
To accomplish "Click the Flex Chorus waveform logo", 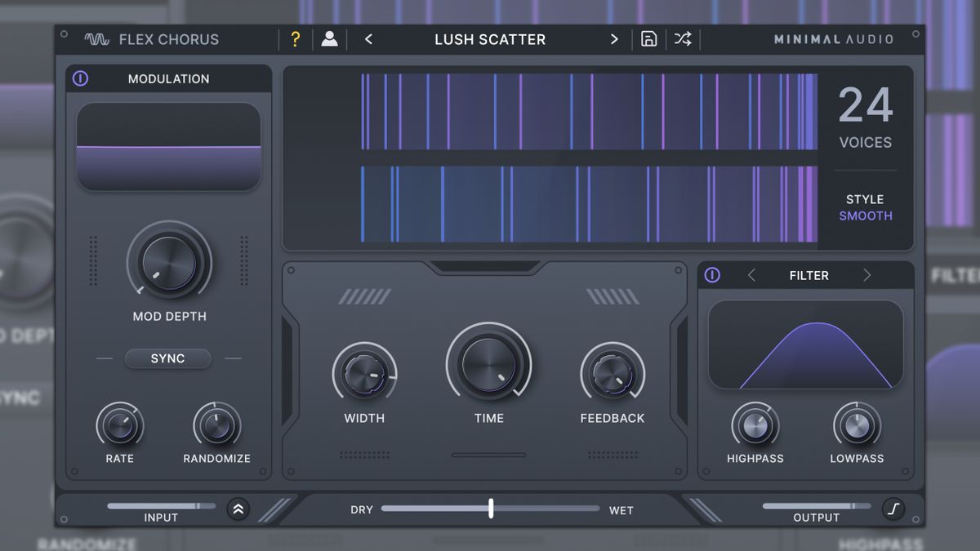I will [x=97, y=38].
